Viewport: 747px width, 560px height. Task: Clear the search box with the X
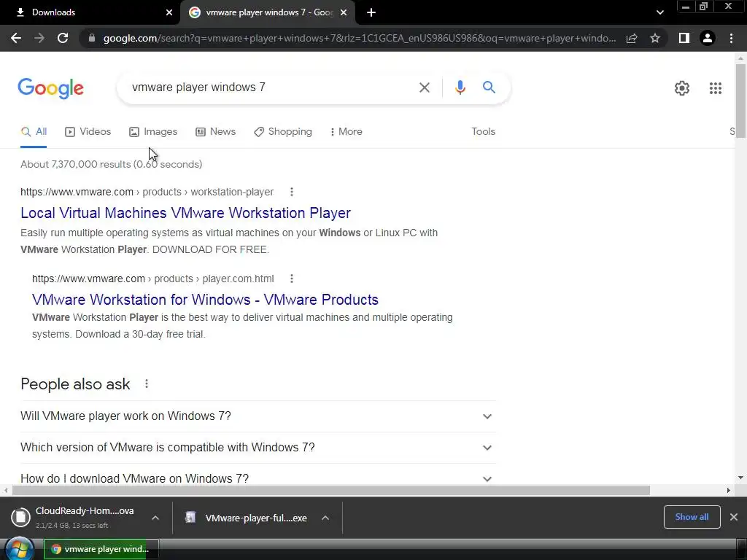(x=425, y=87)
